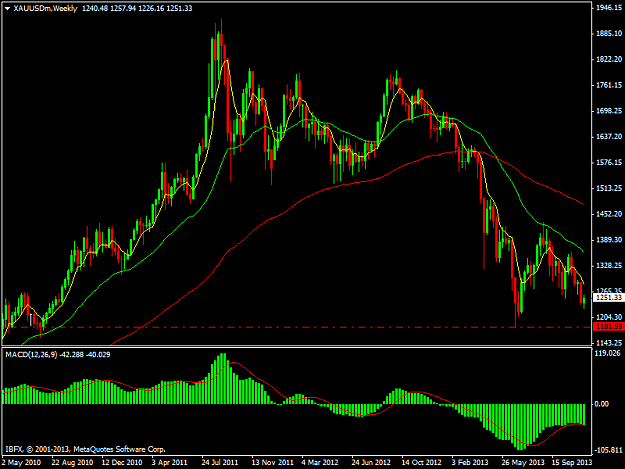
Task: Select the 3 Feb 2013 date label
Action: pos(470,463)
